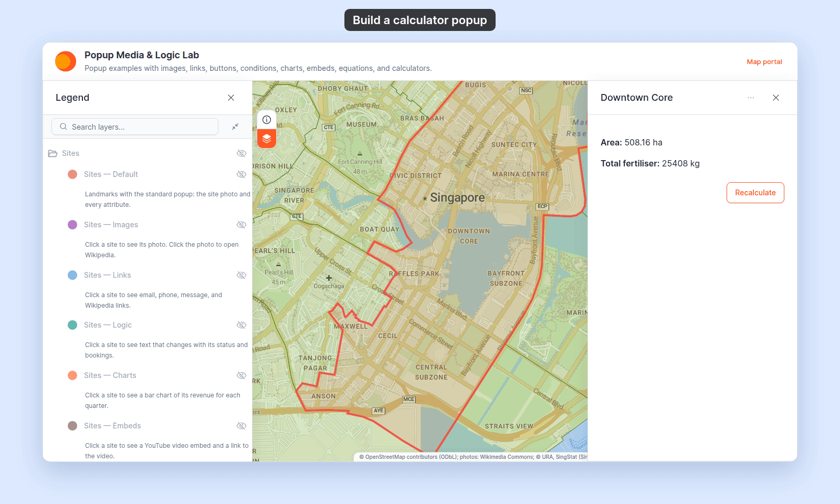Viewport: 840px width, 504px height.
Task: Click the Area 508.16 ha text
Action: (x=632, y=142)
